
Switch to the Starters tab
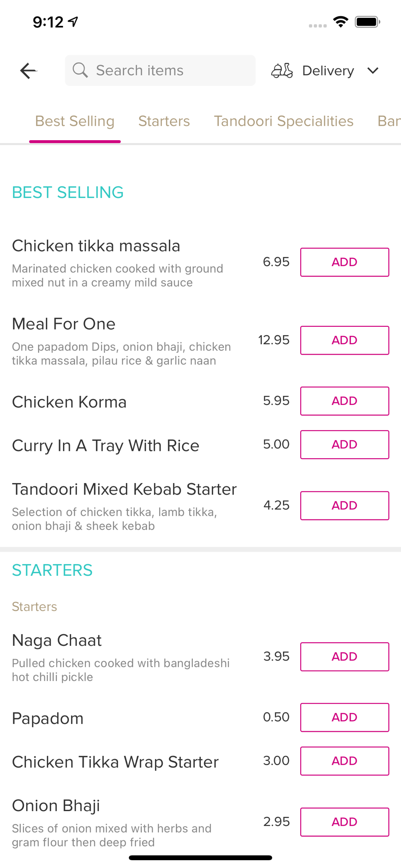pos(164,121)
